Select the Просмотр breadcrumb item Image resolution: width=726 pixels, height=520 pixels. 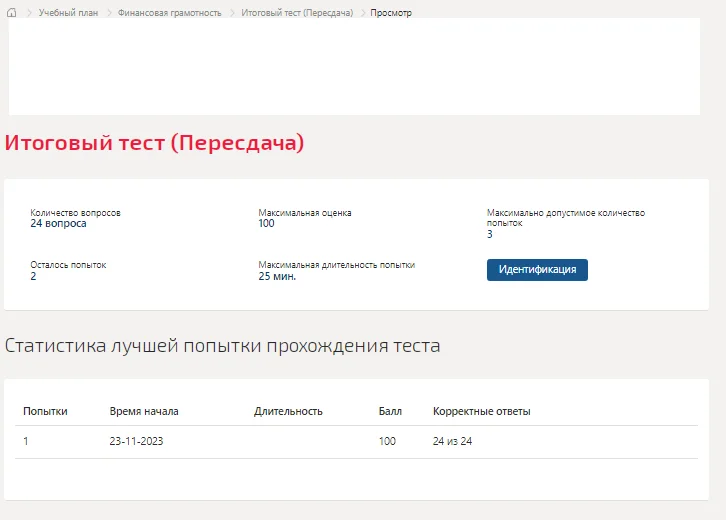point(391,13)
